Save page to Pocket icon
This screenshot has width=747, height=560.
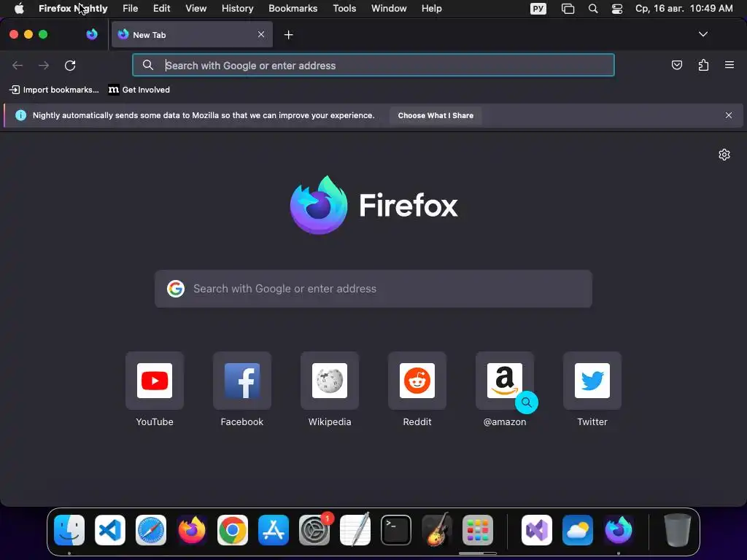pyautogui.click(x=676, y=65)
